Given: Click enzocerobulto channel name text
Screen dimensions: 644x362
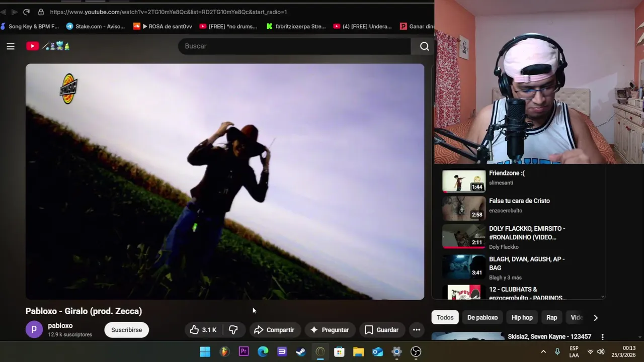Looking at the screenshot, I should click(506, 211).
